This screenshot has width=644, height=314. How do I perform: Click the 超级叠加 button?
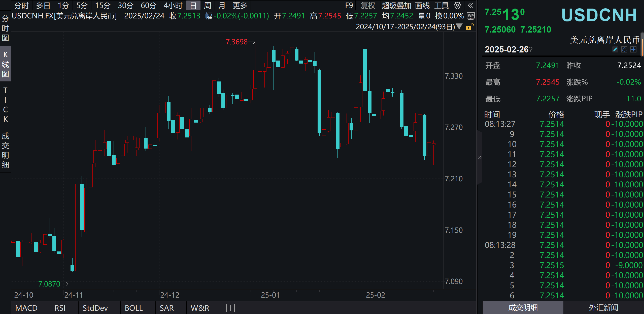(x=396, y=5)
